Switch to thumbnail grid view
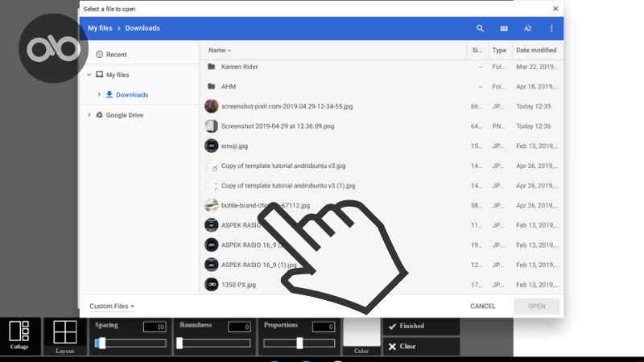The height and width of the screenshot is (362, 644). click(x=504, y=28)
